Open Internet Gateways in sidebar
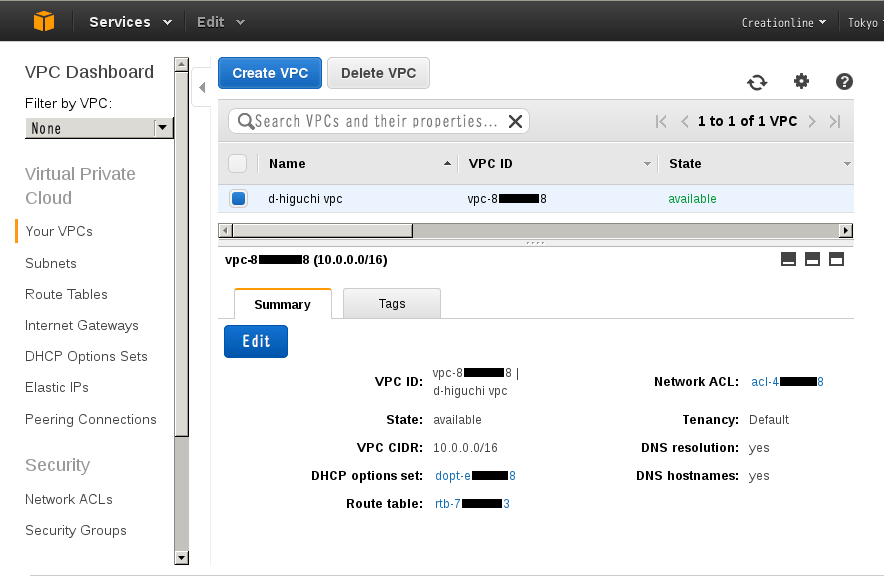884x576 pixels. pos(82,325)
